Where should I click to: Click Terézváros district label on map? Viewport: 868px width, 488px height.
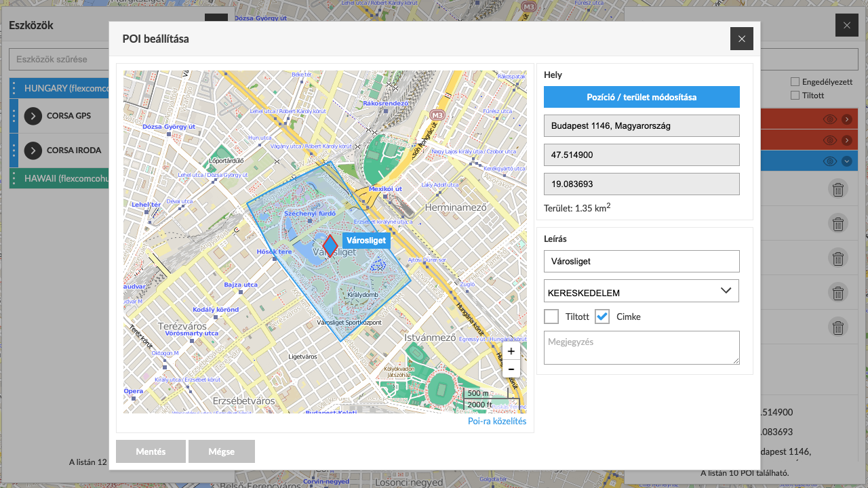(182, 326)
